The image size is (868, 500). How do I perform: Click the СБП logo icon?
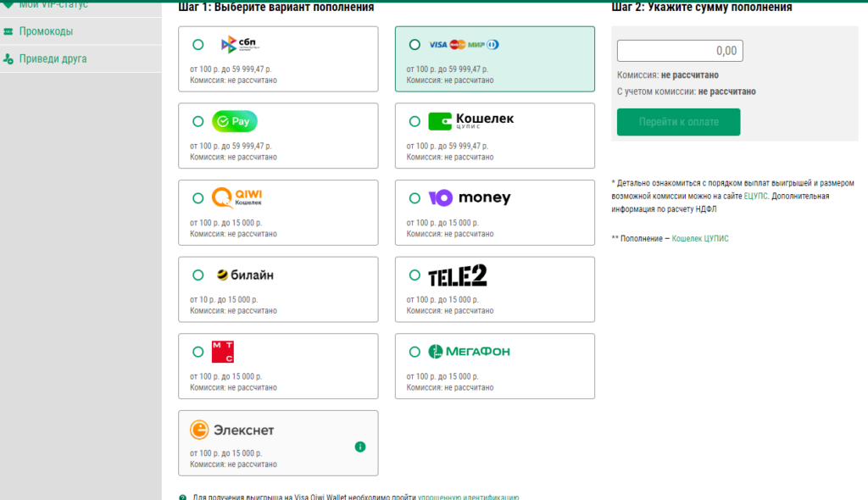[240, 44]
